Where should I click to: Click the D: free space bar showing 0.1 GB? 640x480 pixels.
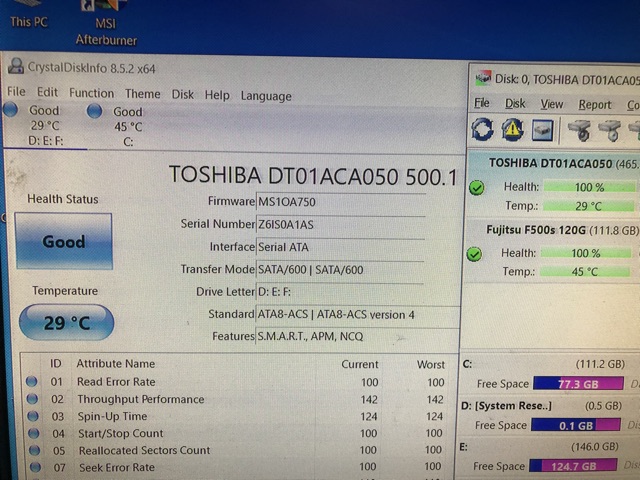(x=576, y=425)
